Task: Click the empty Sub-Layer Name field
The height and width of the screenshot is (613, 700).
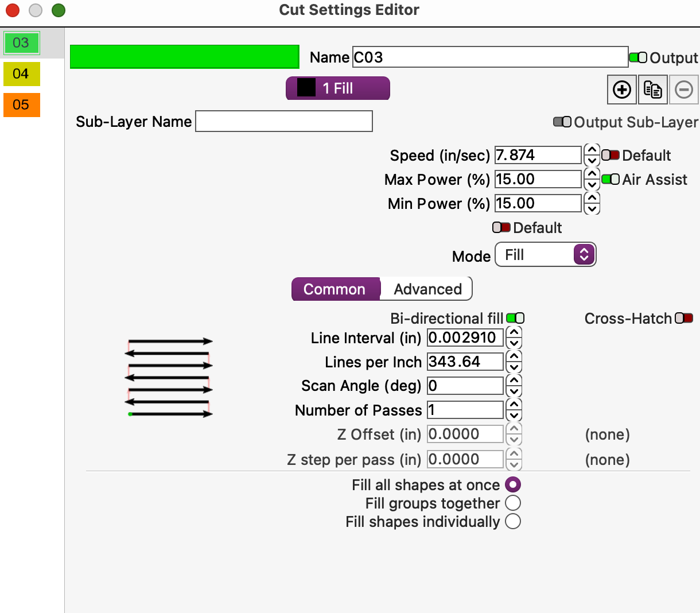Action: pyautogui.click(x=284, y=121)
